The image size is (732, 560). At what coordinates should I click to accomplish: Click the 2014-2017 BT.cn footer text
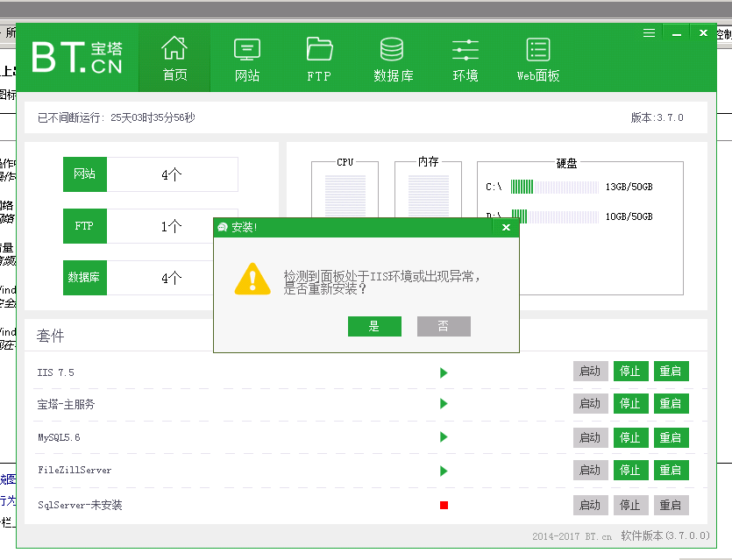coord(572,536)
